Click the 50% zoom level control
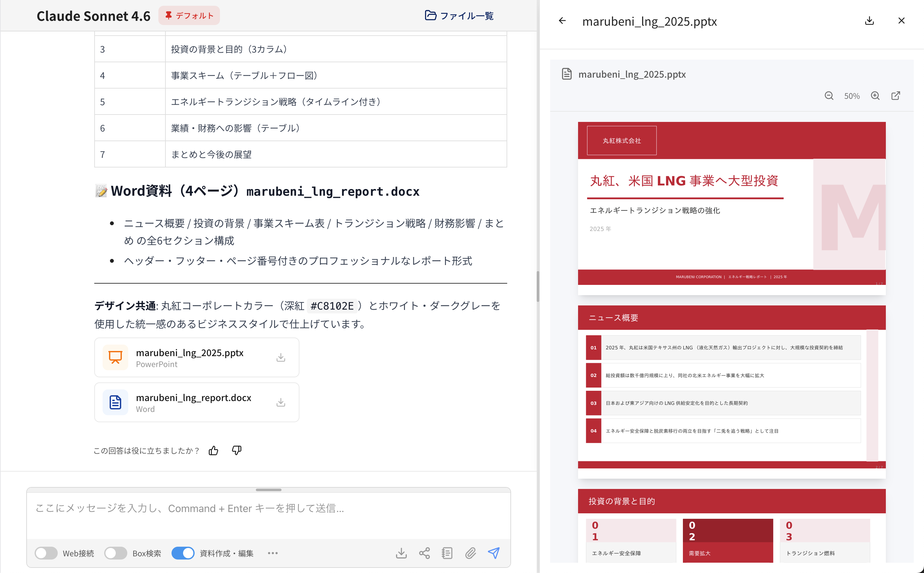The image size is (924, 573). [852, 96]
